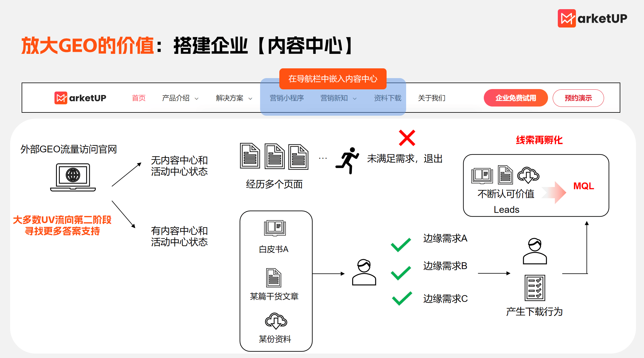Screen dimensions: 644x358
Task: Click the 预约演示 button
Action: [x=578, y=98]
